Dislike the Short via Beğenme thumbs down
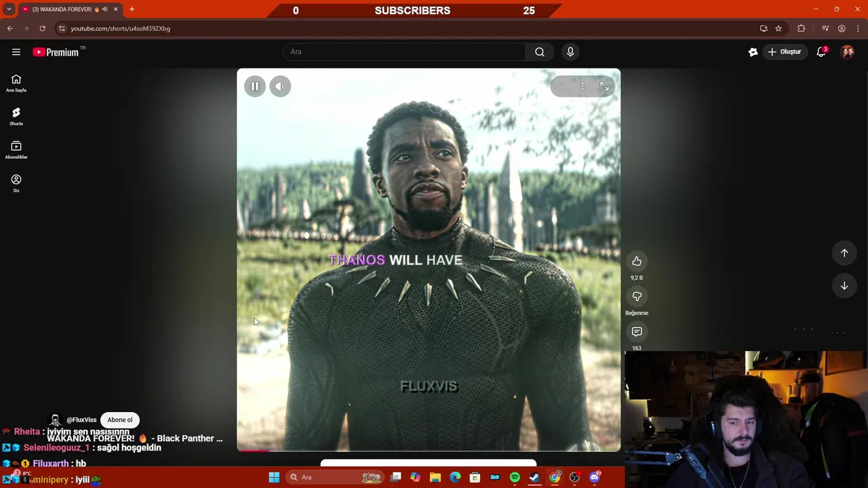The width and height of the screenshot is (868, 488). [637, 296]
